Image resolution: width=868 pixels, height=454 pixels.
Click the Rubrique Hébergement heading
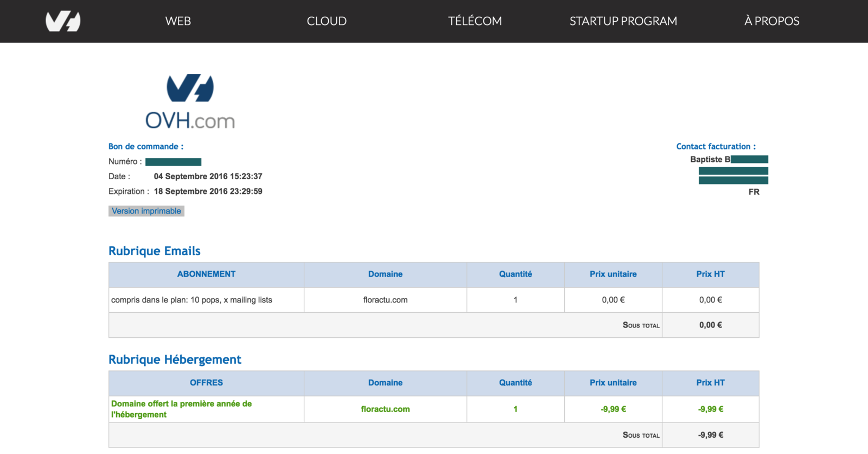[x=175, y=360]
